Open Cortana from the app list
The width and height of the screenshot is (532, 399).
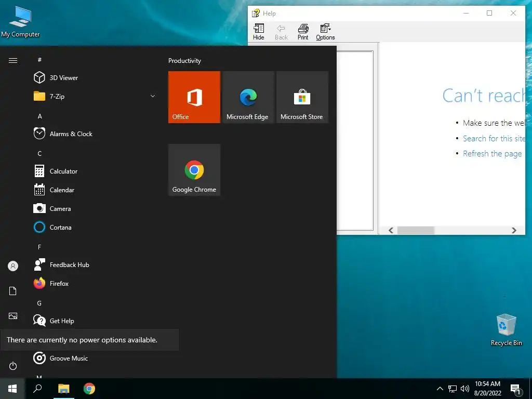point(95,228)
